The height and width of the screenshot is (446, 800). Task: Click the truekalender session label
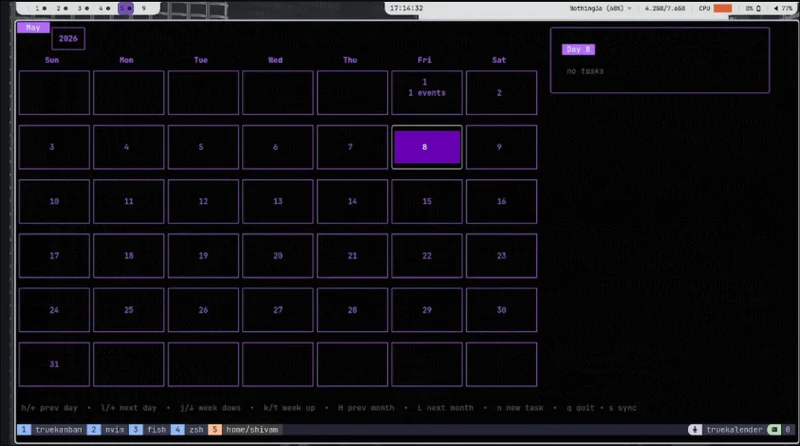[734, 430]
